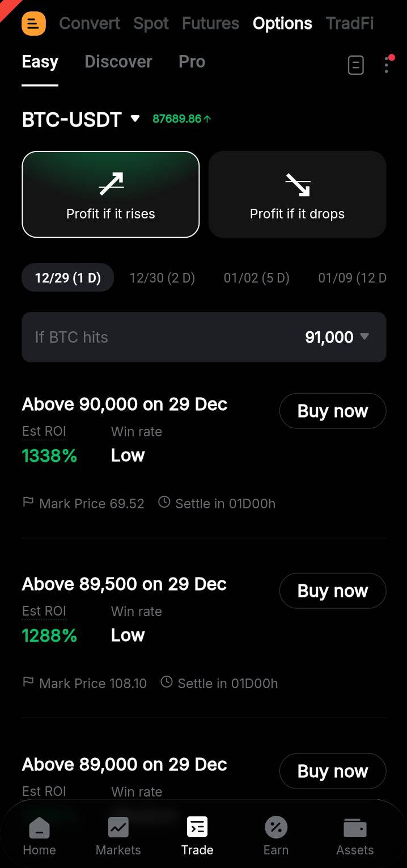The width and height of the screenshot is (407, 868).
Task: Select the 01/02 (5 D) expiry chip
Action: tap(256, 278)
